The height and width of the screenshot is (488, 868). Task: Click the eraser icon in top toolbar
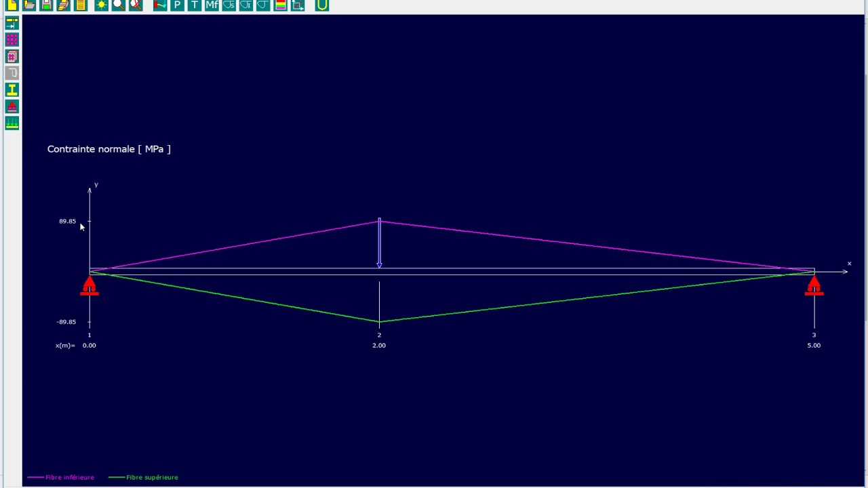[x=63, y=5]
